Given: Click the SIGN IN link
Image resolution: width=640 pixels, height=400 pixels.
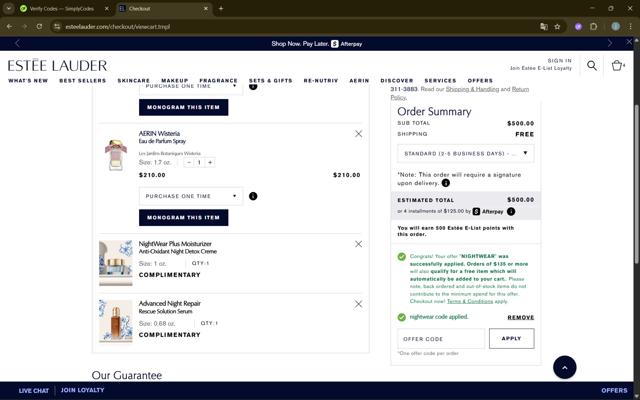Looking at the screenshot, I should (x=560, y=60).
